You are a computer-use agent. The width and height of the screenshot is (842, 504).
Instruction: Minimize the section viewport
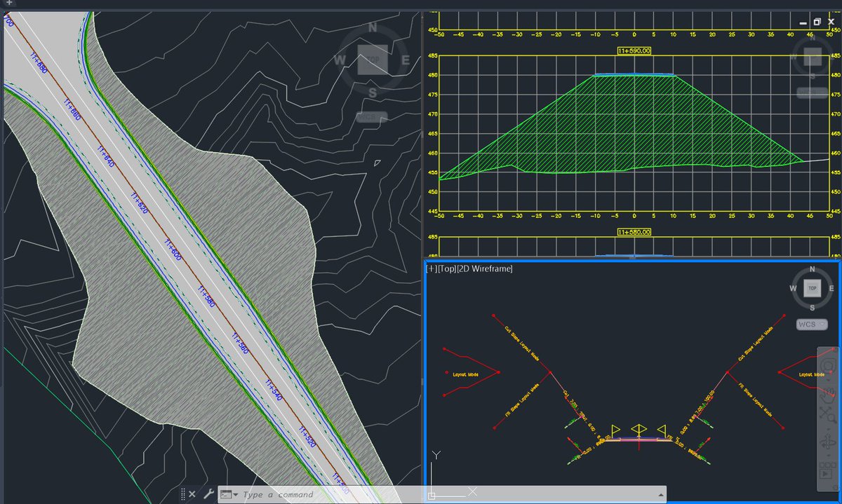tap(804, 22)
